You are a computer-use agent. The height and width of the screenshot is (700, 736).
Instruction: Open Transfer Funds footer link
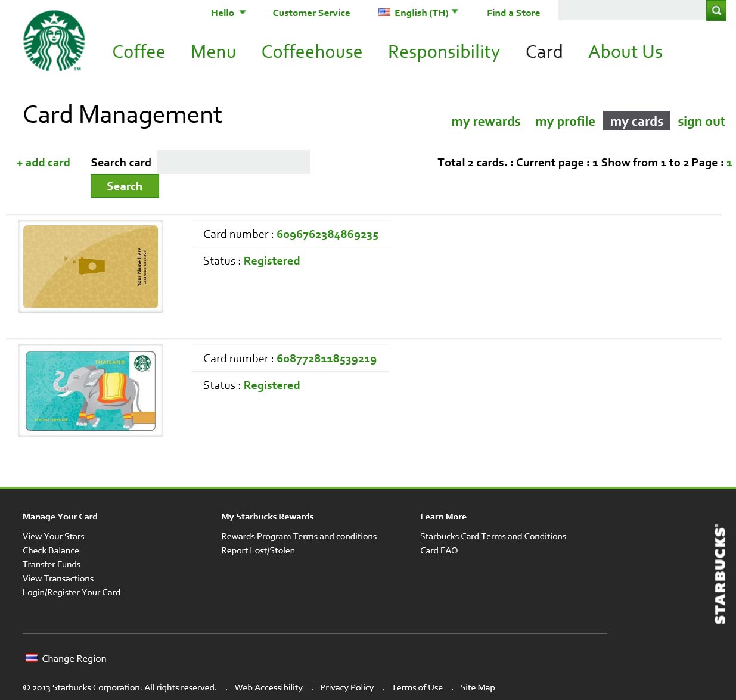pyautogui.click(x=51, y=564)
